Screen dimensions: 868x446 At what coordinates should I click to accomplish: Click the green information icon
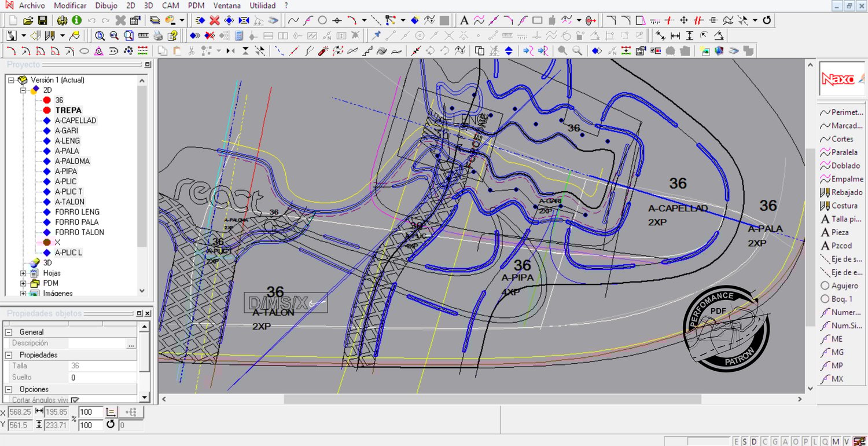coord(77,20)
